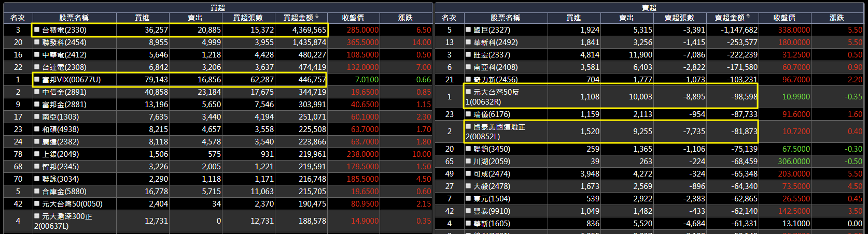Viewport: 868px width, 234px height.
Task: Click the 賣超金額 column header label
Action: pos(730,18)
